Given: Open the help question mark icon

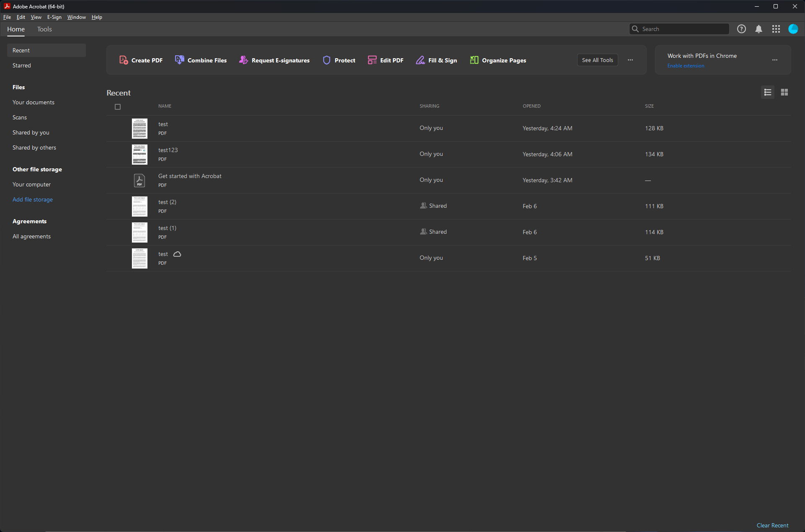Looking at the screenshot, I should 741,29.
